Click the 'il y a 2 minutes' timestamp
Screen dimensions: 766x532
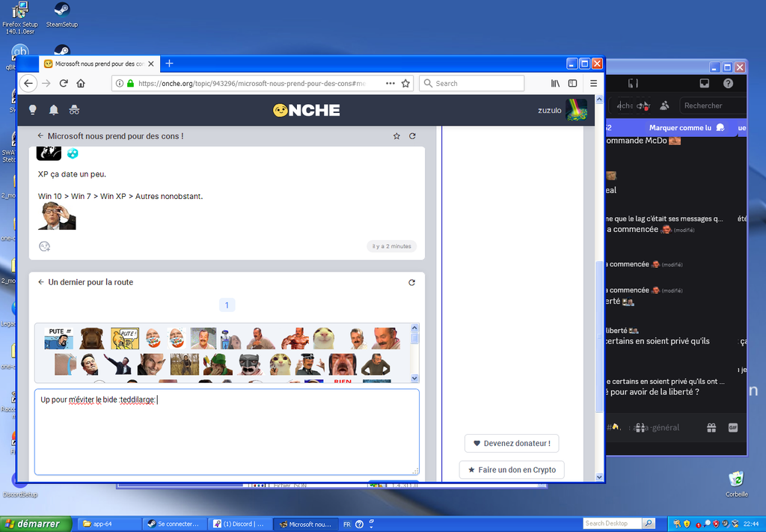click(392, 246)
